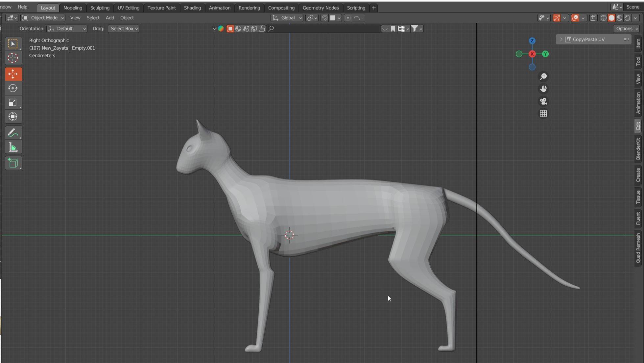Open the Geometry Nodes workspace

[321, 8]
